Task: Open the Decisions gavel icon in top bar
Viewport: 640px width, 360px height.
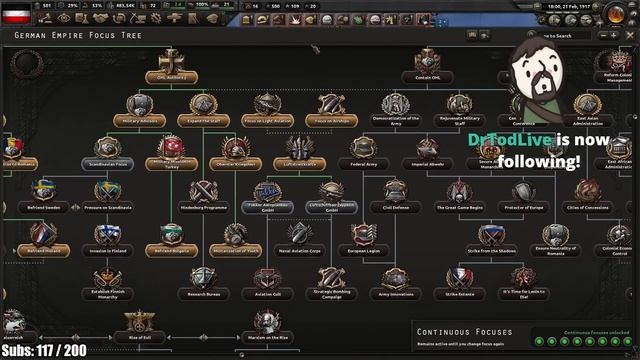Action: 45,18
